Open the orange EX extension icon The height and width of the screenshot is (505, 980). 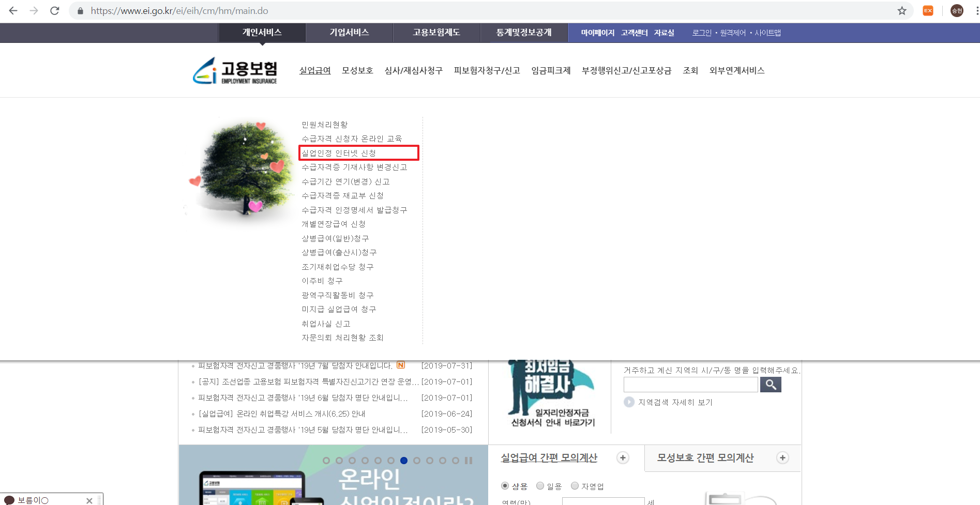tap(928, 11)
